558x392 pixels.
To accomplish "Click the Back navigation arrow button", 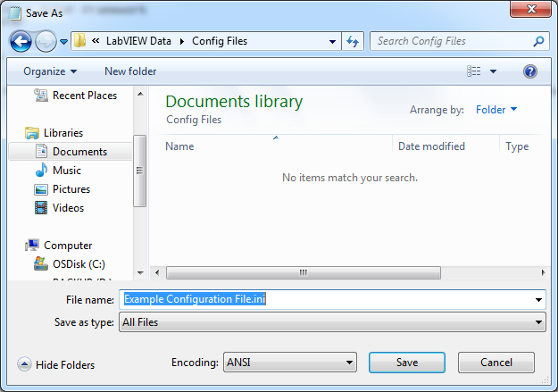I will pyautogui.click(x=21, y=41).
